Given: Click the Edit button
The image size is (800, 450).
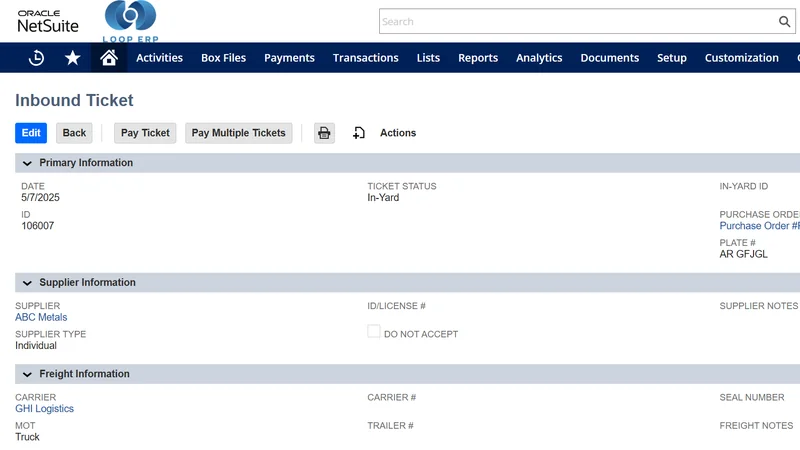Looking at the screenshot, I should pos(31,133).
